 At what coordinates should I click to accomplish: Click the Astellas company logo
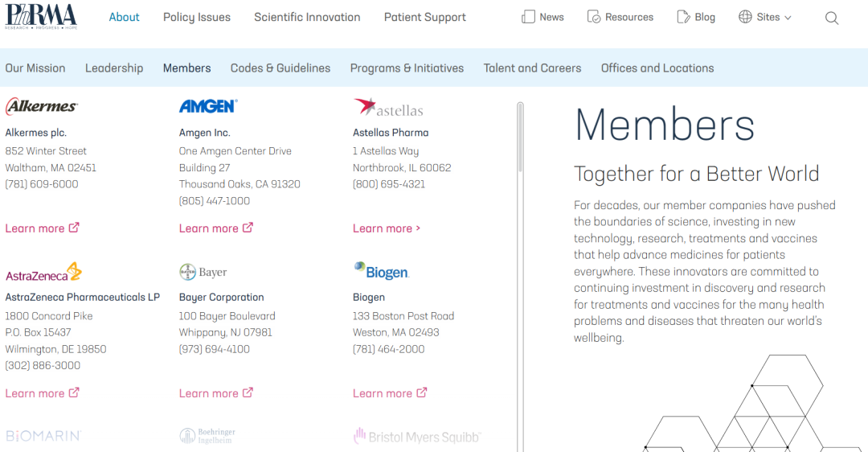(388, 108)
